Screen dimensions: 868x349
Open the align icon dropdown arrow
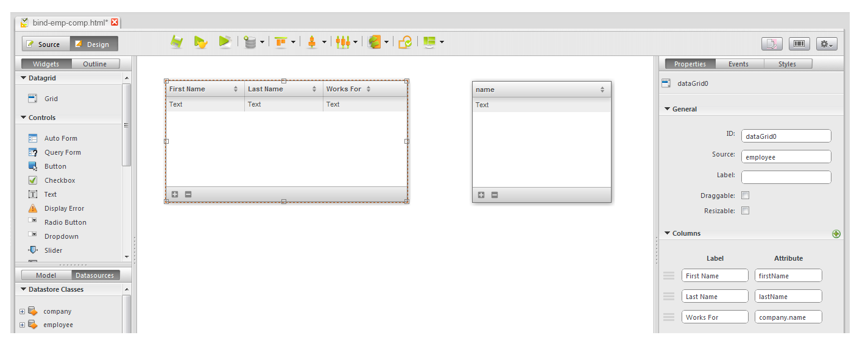coord(293,43)
